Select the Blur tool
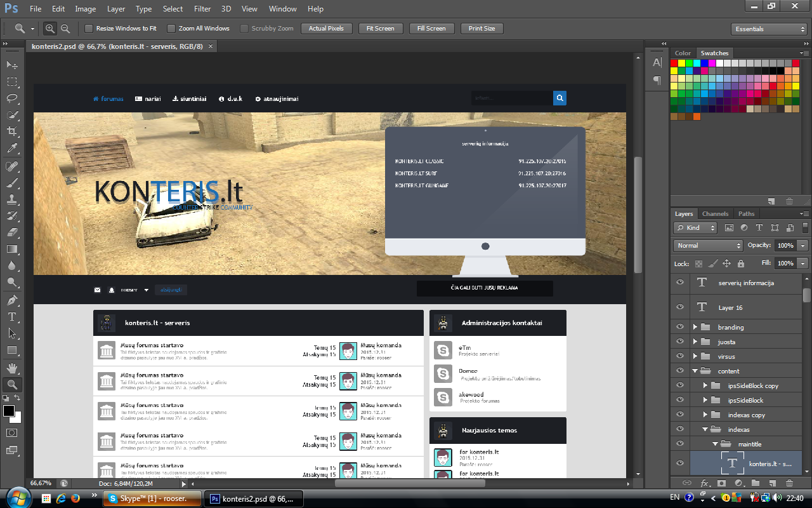 coord(11,265)
